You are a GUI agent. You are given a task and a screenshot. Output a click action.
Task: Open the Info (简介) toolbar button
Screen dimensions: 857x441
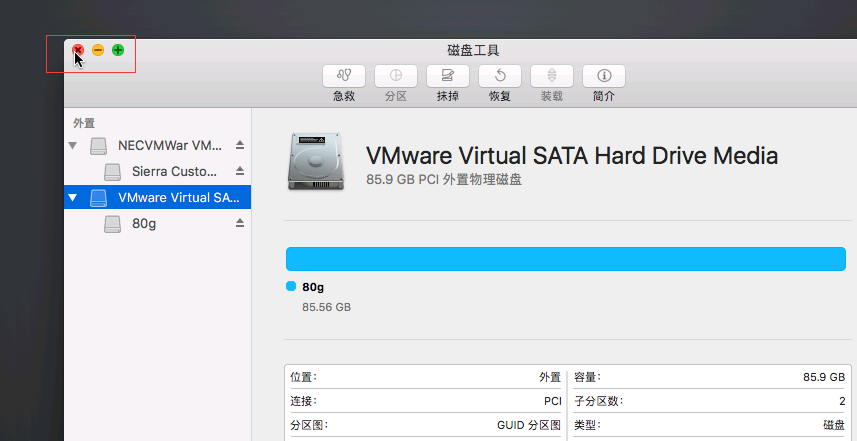[x=603, y=76]
